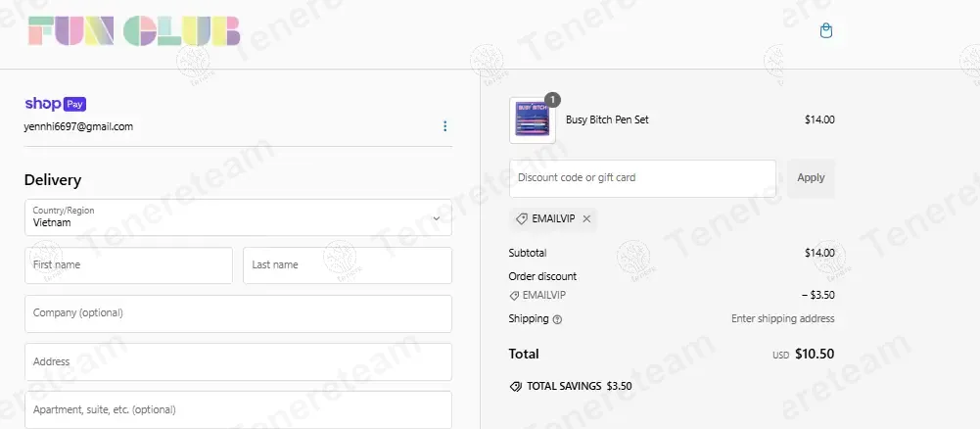Click the Apartment, suite, etc. field

[238, 409]
